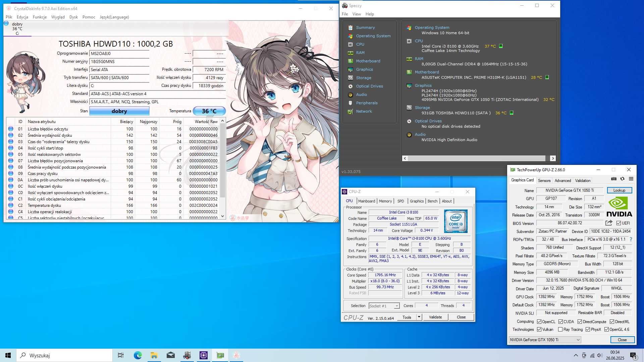Select RAM icon in Speccy sidebar
Viewport: 644px width, 362px height.
pyautogui.click(x=350, y=53)
